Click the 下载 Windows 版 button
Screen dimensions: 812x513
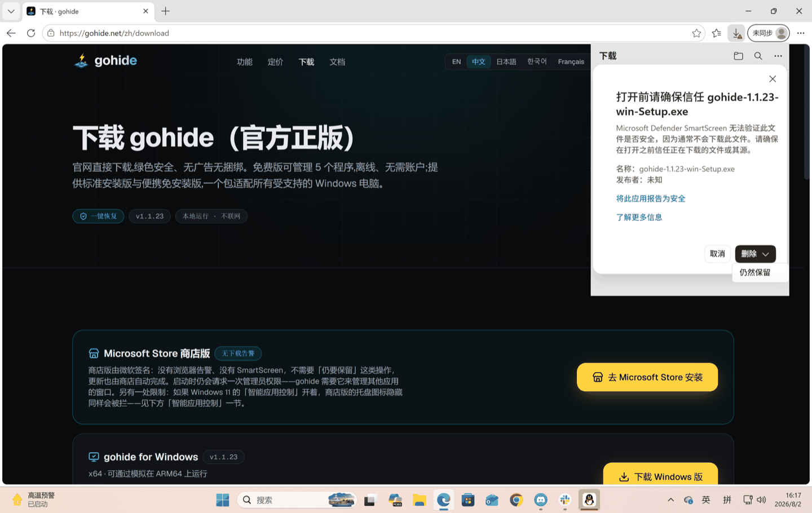(661, 476)
